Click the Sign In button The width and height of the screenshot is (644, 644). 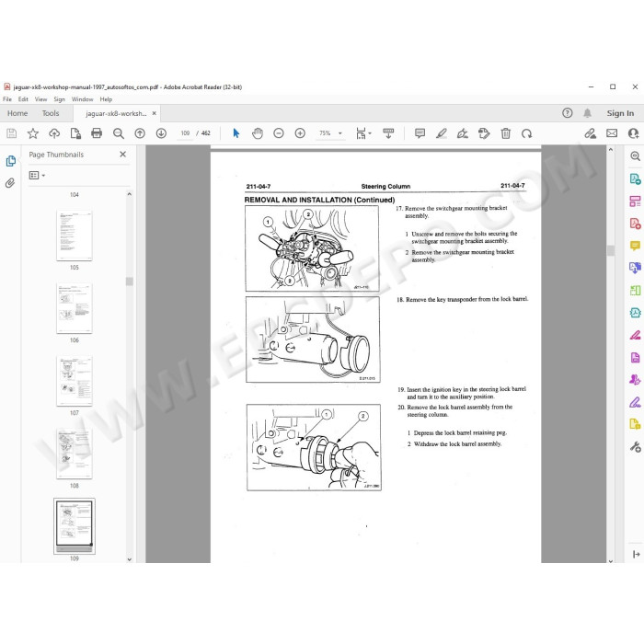coord(620,113)
